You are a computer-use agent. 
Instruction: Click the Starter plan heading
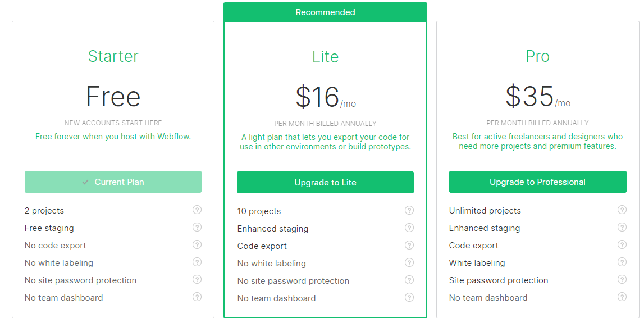point(113,56)
